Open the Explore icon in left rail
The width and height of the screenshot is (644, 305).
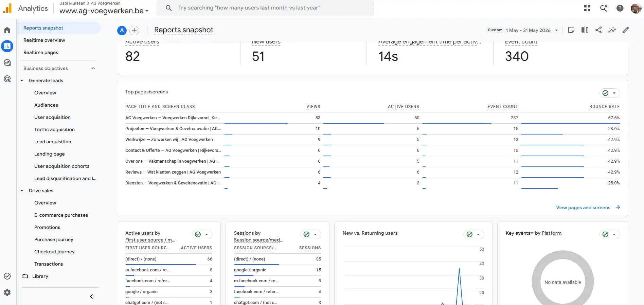[7, 62]
